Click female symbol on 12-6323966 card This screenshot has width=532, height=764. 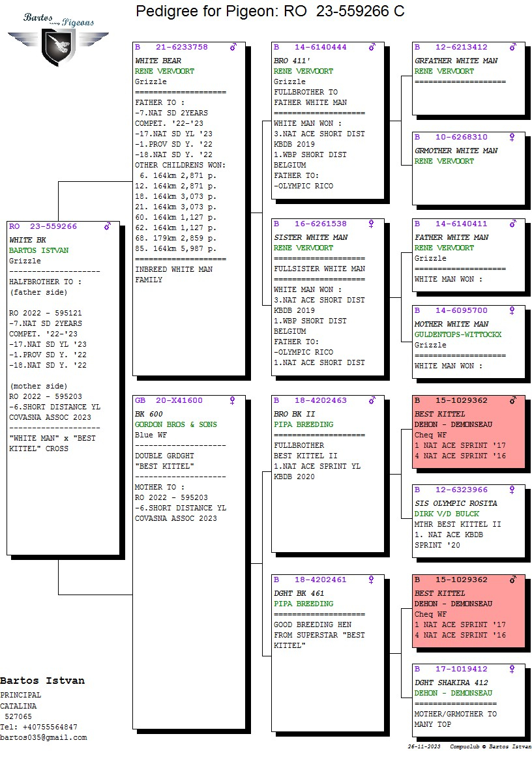click(512, 490)
